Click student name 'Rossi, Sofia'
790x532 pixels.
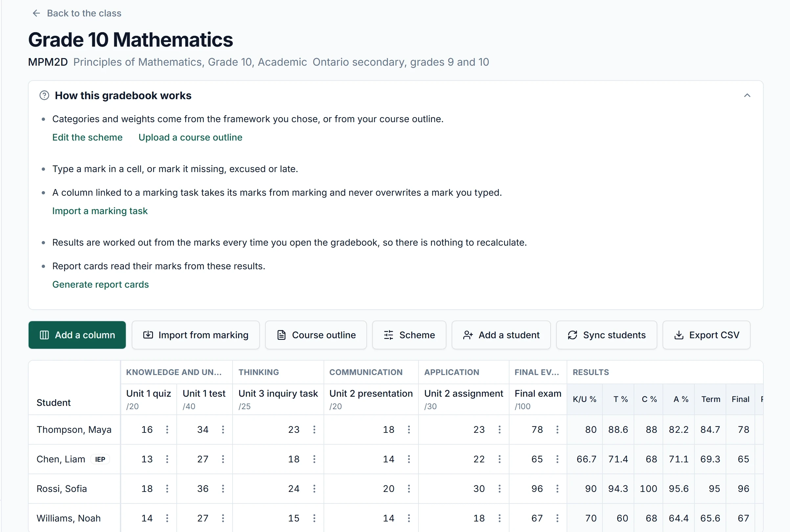pyautogui.click(x=62, y=489)
